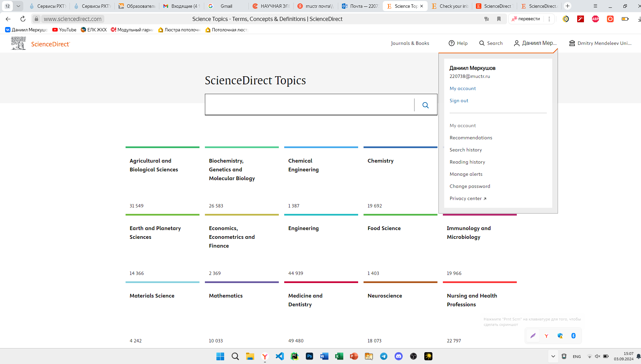Open Telegram from taskbar

tap(384, 356)
